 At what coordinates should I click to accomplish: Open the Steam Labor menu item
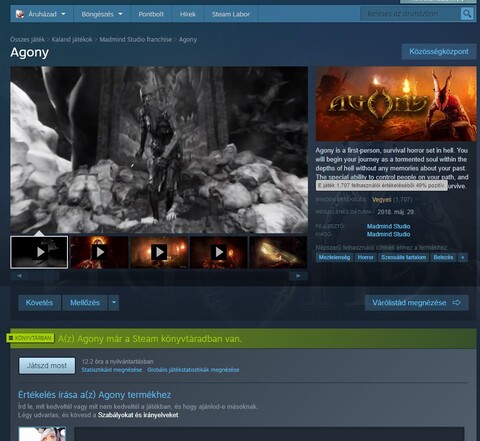tap(231, 14)
